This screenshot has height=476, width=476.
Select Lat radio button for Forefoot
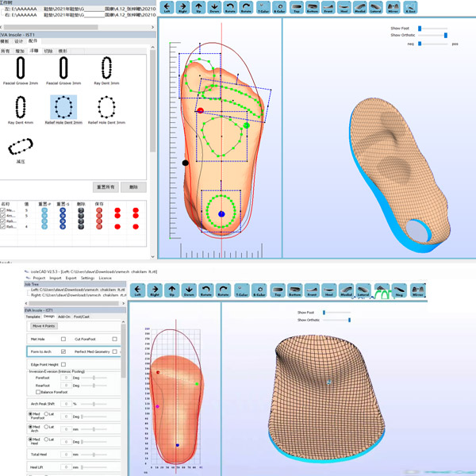tap(46, 414)
